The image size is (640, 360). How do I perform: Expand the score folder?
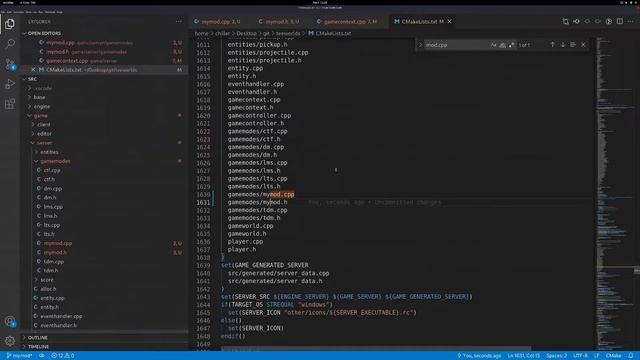47,280
